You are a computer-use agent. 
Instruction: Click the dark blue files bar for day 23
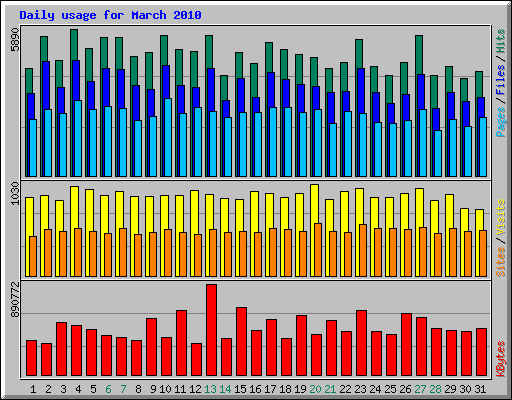coord(361,91)
